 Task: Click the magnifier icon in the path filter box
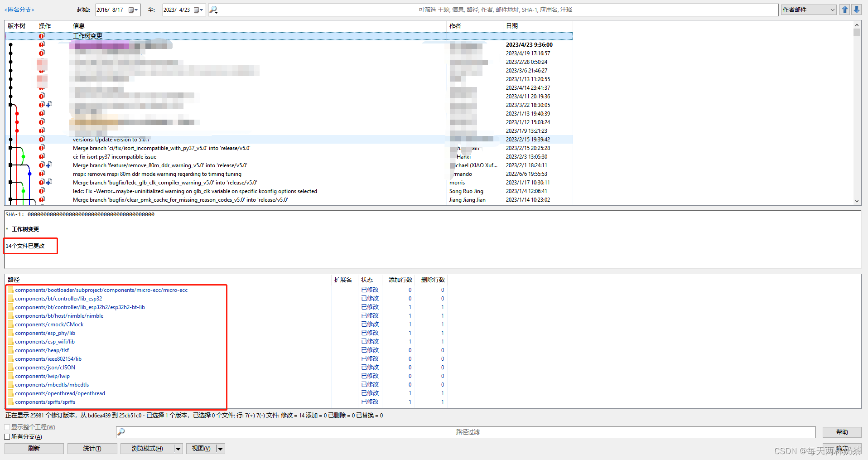(121, 432)
